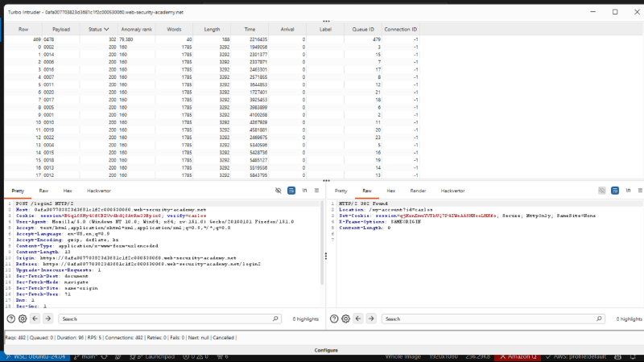Sort table by Connection ID column

pos(400,29)
